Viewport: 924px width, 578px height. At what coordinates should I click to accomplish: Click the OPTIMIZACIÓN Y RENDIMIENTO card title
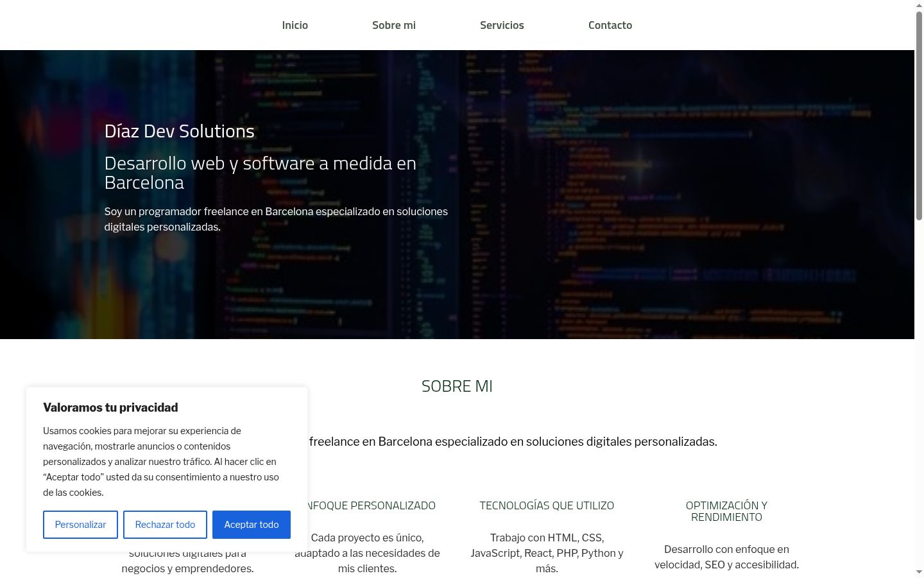726,511
